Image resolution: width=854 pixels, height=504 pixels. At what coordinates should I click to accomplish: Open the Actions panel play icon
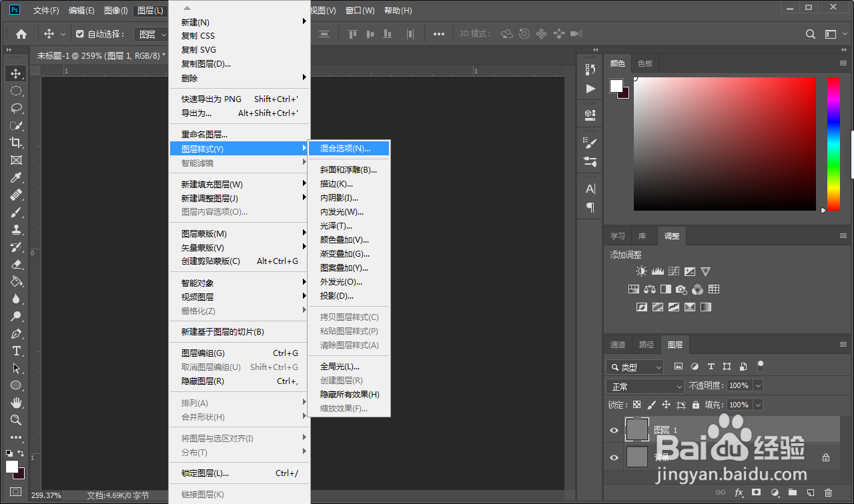point(590,88)
